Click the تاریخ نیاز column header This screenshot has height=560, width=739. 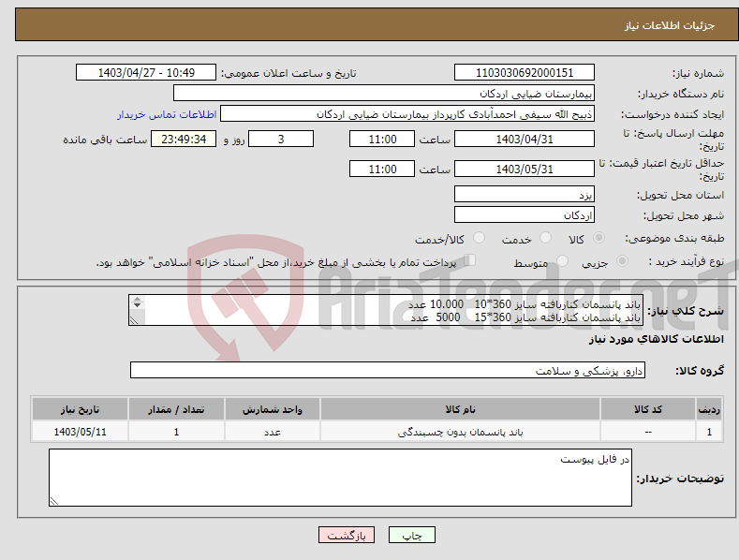click(x=80, y=409)
